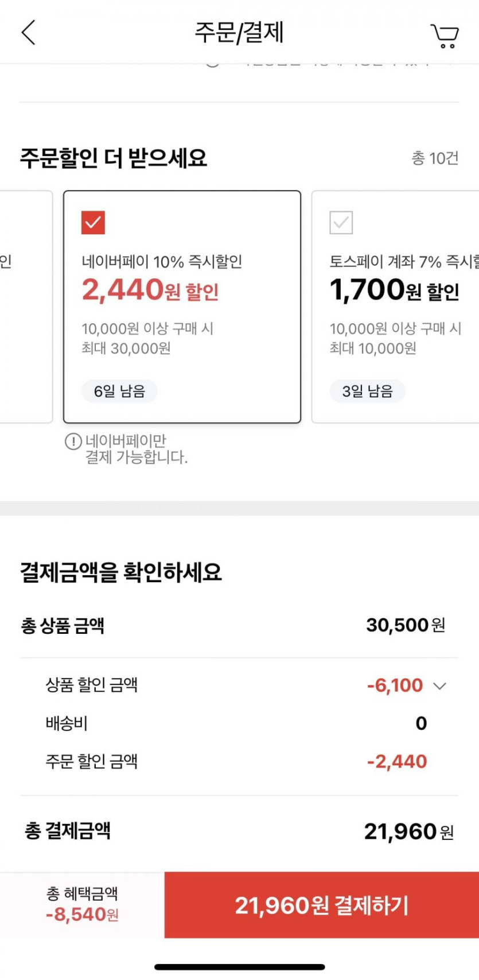Select the partially visible left coupon card

(26, 307)
